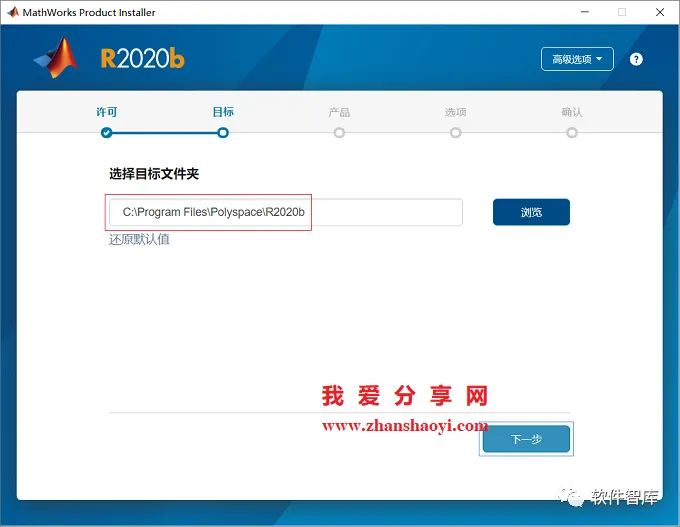Viewport: 680px width, 527px height.
Task: Click 确认 step circle marker
Action: pyautogui.click(x=572, y=133)
